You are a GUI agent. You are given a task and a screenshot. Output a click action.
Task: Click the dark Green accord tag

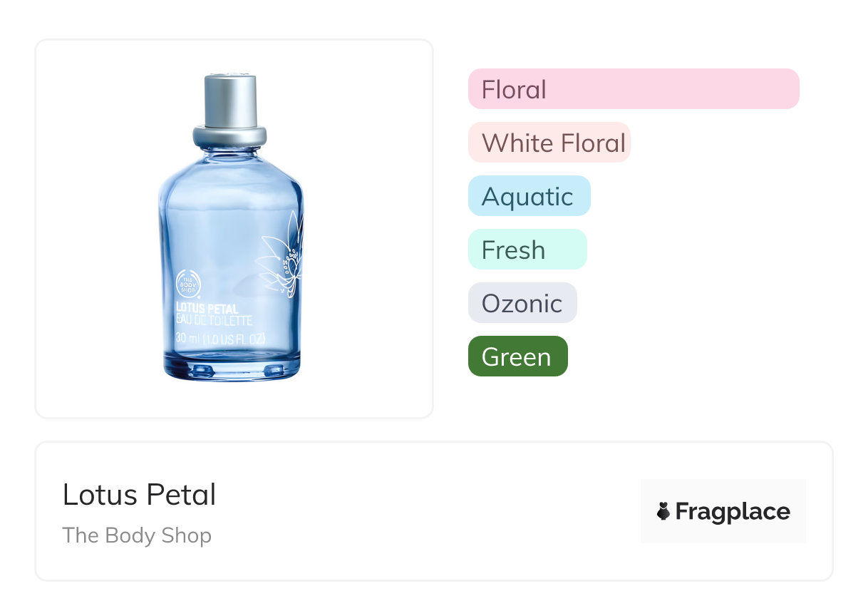517,356
